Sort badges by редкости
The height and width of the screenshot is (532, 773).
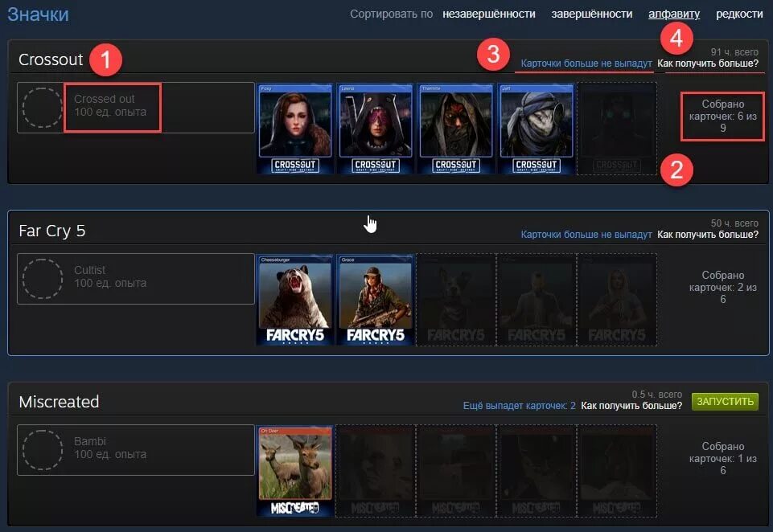click(739, 14)
